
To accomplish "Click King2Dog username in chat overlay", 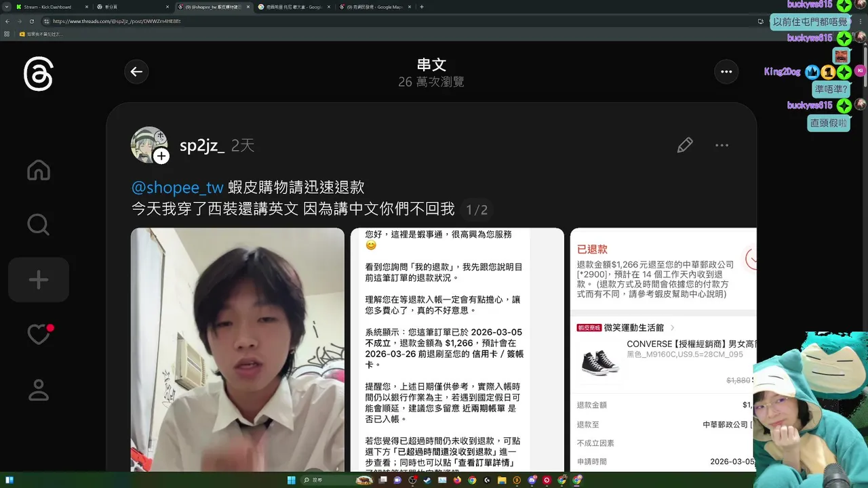I will click(x=782, y=72).
